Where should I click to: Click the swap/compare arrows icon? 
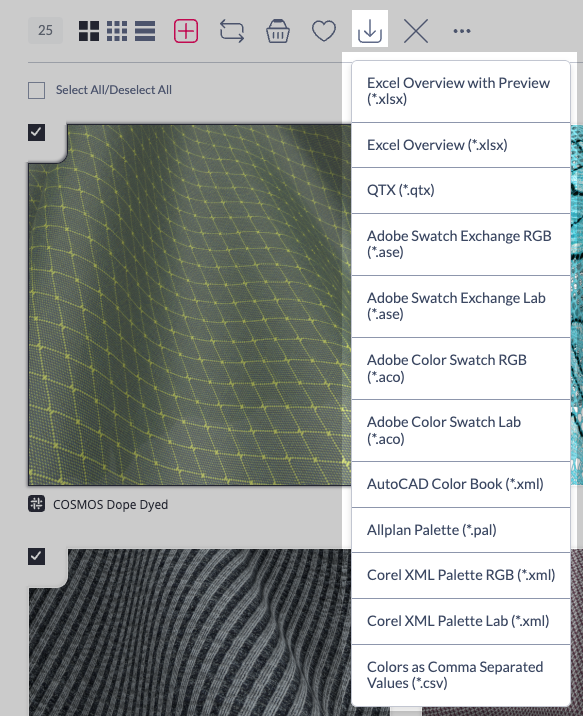point(232,31)
